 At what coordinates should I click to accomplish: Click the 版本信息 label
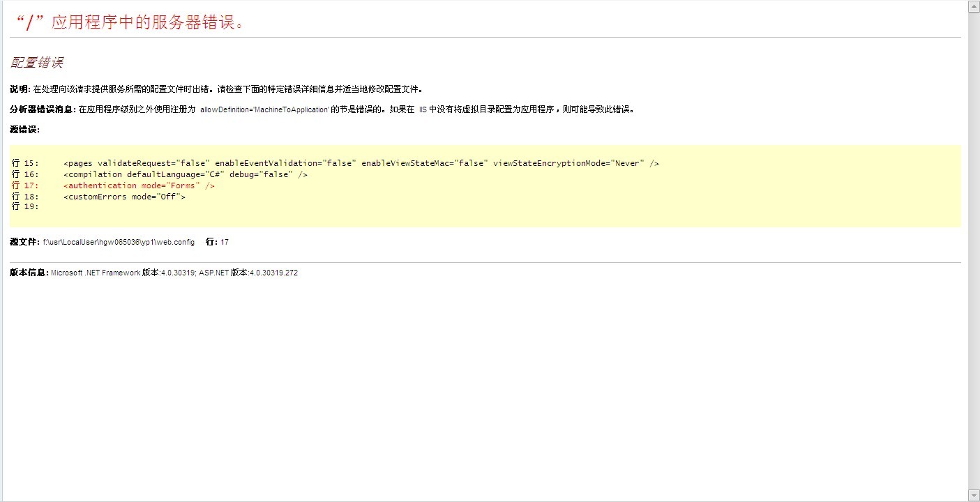pyautogui.click(x=29, y=273)
